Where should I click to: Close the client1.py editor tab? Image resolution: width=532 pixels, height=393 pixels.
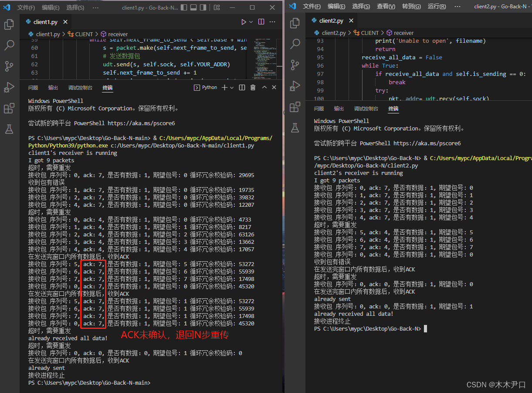[x=65, y=22]
